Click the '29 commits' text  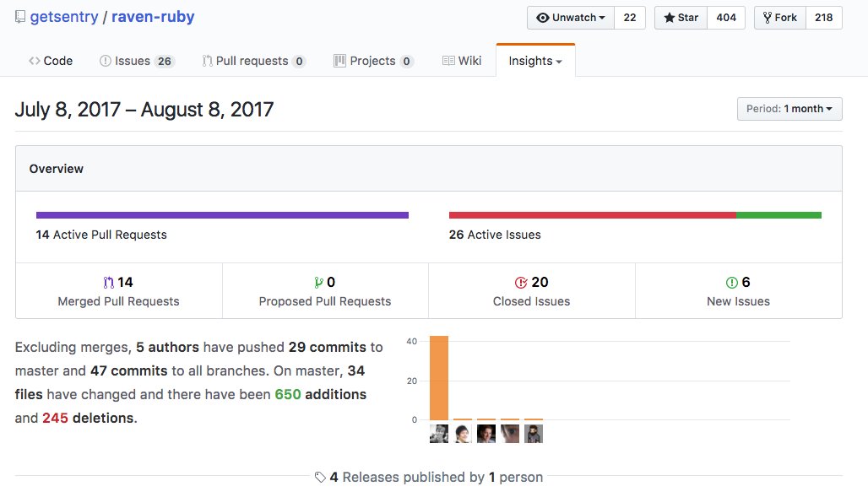click(327, 347)
